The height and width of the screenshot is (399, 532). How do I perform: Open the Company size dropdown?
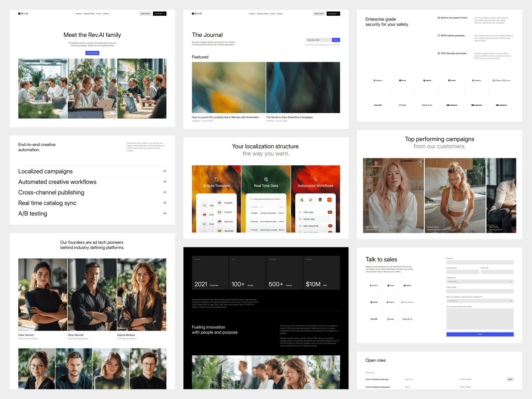[480, 282]
